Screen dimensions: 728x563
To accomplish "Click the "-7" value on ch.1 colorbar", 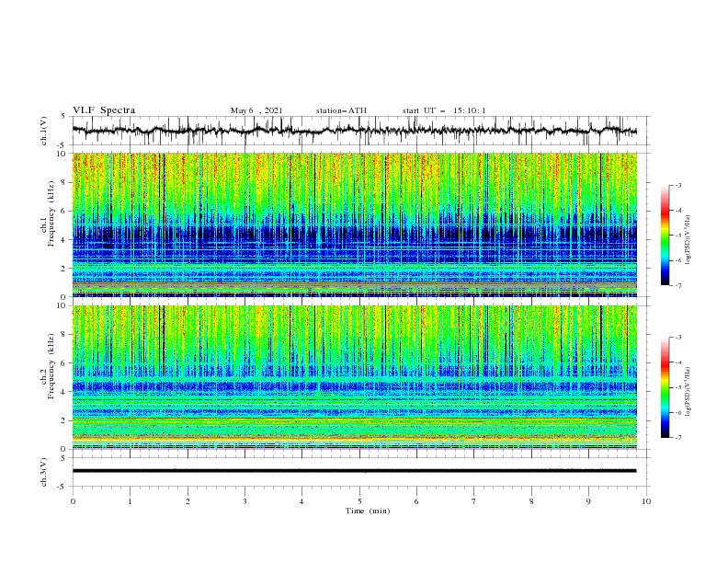I will pos(677,285).
